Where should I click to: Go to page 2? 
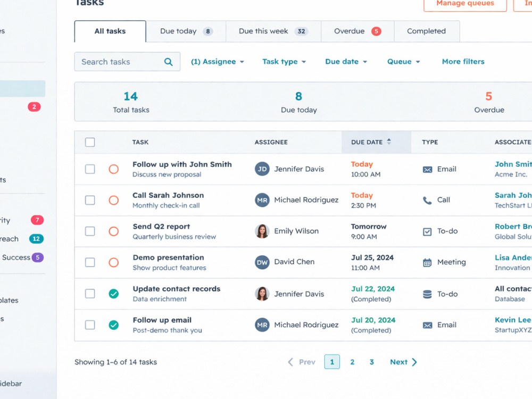click(x=352, y=362)
